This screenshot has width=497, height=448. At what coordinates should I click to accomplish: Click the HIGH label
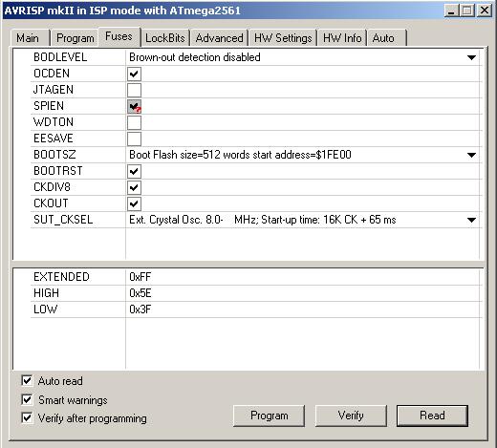tap(46, 293)
